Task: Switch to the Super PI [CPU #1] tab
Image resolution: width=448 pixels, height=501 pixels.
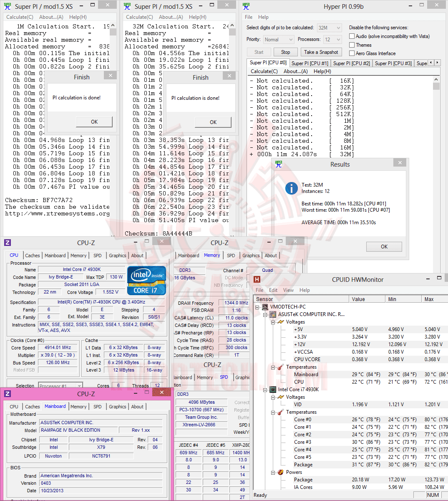Action: (310, 63)
